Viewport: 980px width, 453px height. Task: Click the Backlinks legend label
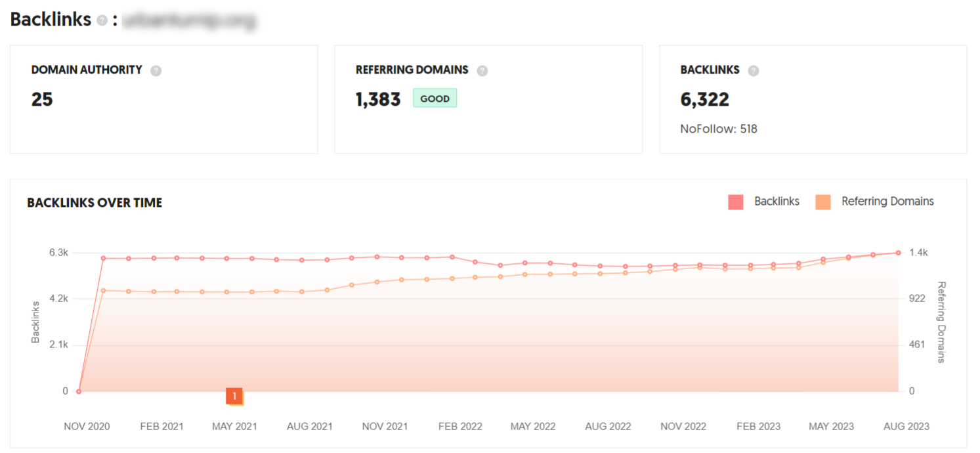[777, 202]
